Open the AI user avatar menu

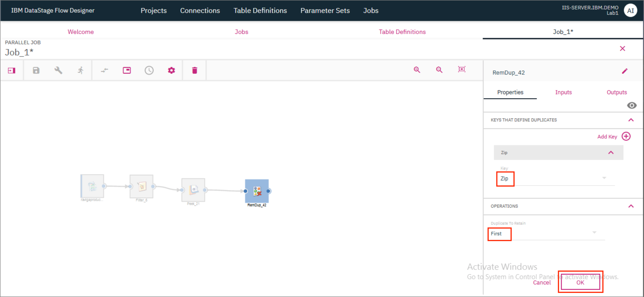(x=630, y=10)
